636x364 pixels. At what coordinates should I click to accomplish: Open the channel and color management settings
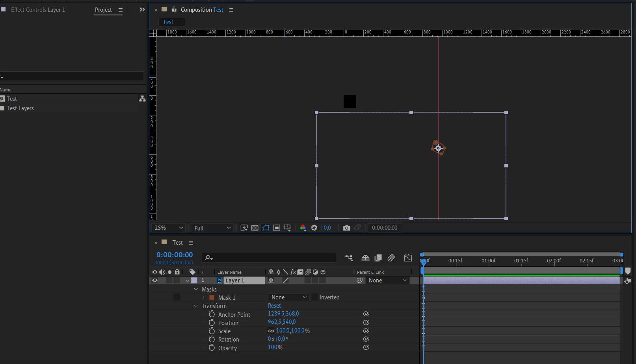303,228
